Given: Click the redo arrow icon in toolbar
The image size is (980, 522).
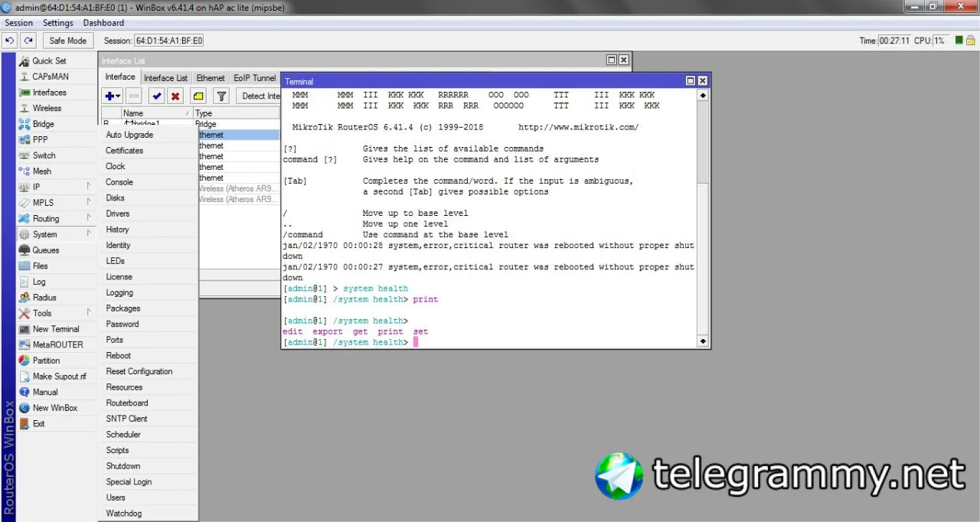Looking at the screenshot, I should click(28, 41).
